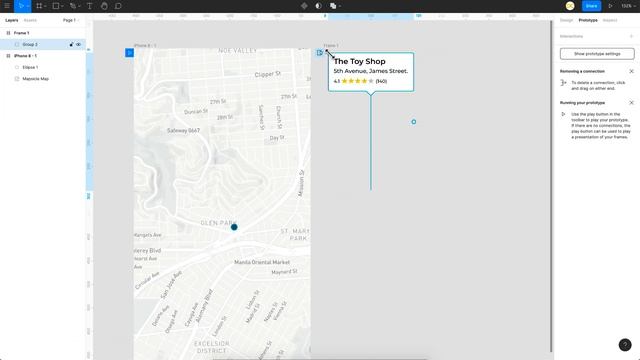Open the zoom level dropdown
Image resolution: width=640 pixels, height=360 pixels.
pyautogui.click(x=628, y=6)
